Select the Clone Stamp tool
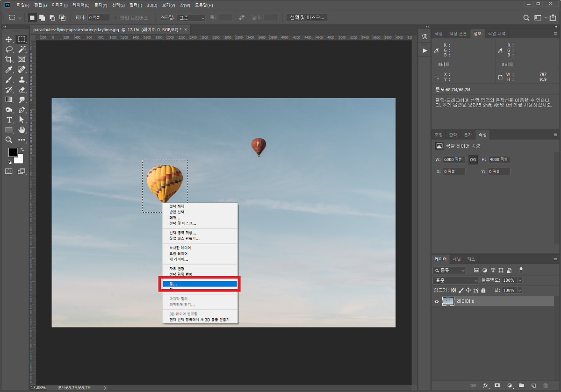 point(22,79)
